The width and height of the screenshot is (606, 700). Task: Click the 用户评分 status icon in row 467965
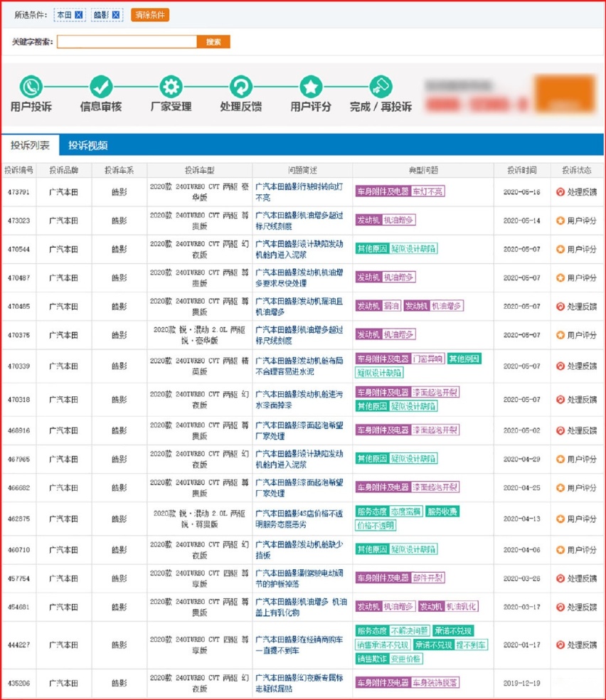[560, 459]
